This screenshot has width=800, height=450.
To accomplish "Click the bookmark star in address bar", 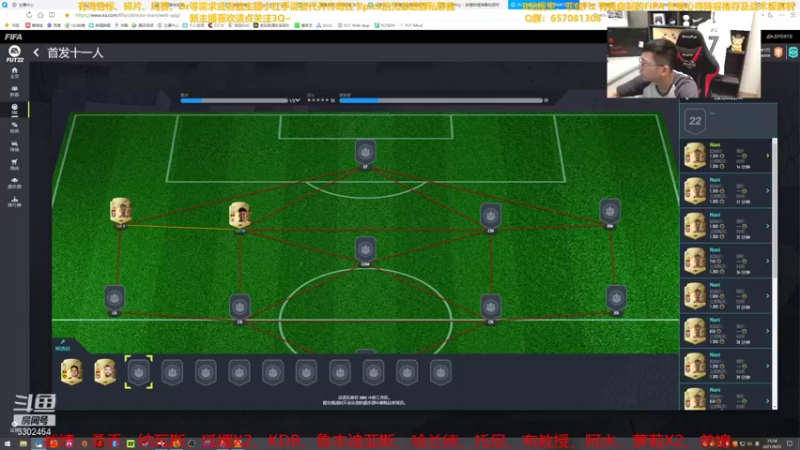I will pos(67,15).
